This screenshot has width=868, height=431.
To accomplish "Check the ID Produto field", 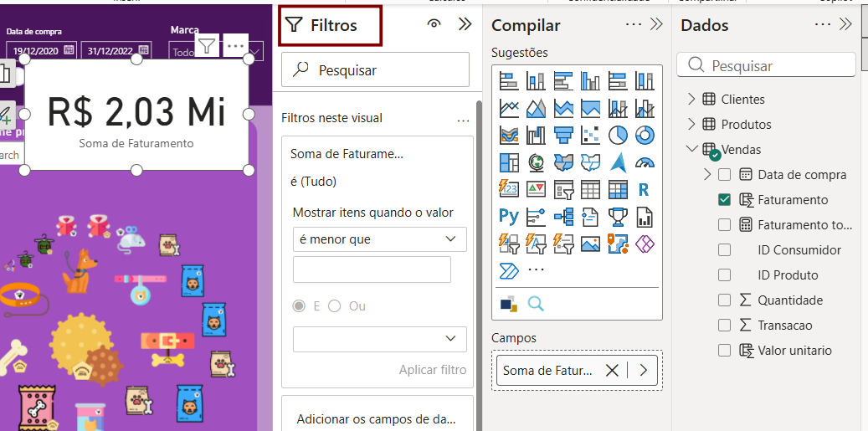I will (x=724, y=275).
